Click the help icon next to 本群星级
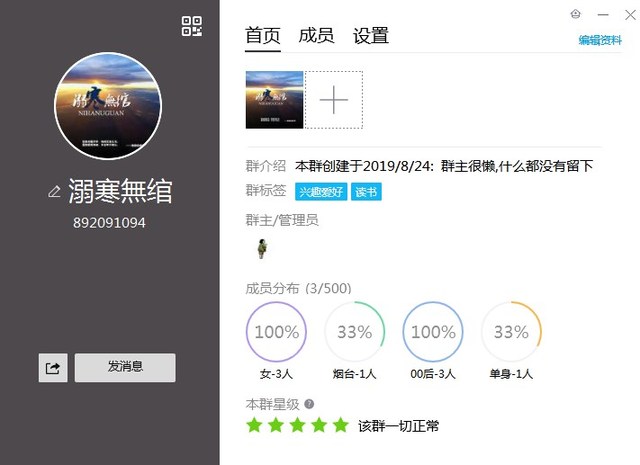The width and height of the screenshot is (640, 465). click(x=309, y=404)
